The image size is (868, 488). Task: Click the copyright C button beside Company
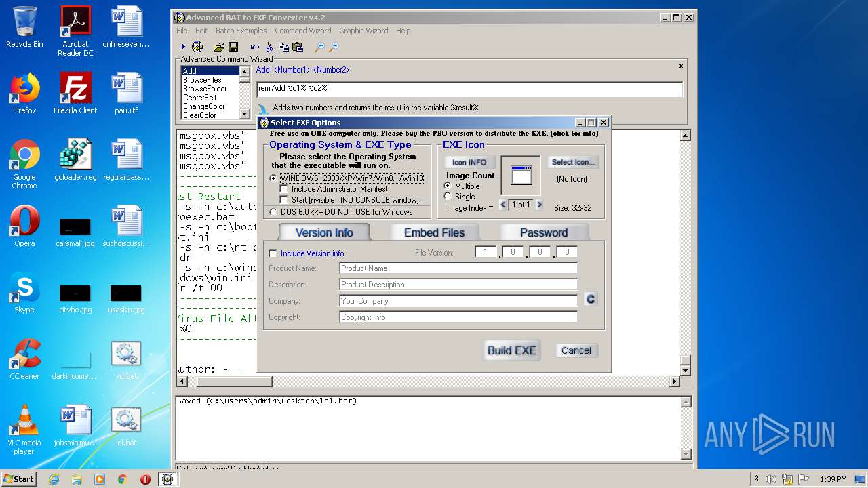tap(591, 300)
